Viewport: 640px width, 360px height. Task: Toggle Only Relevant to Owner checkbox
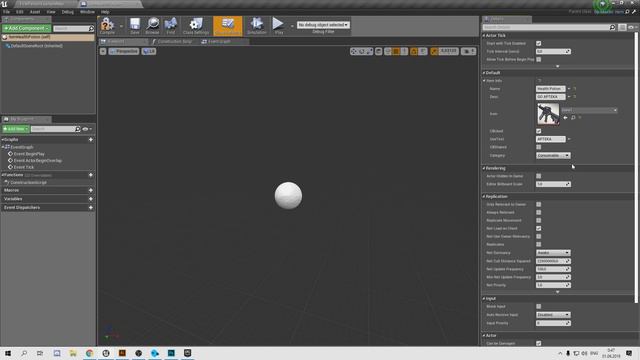(538, 204)
